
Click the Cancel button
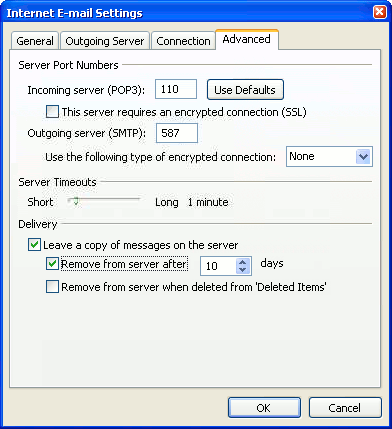345,408
